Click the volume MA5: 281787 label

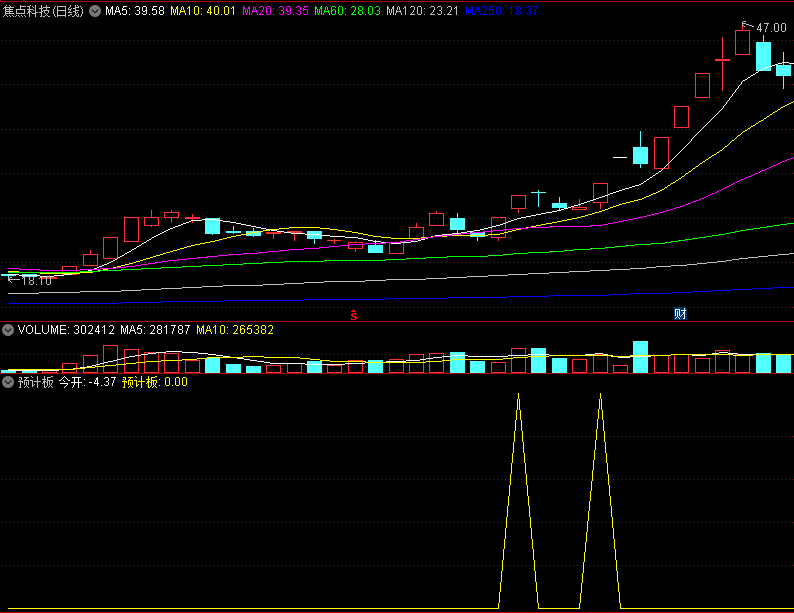tap(155, 330)
